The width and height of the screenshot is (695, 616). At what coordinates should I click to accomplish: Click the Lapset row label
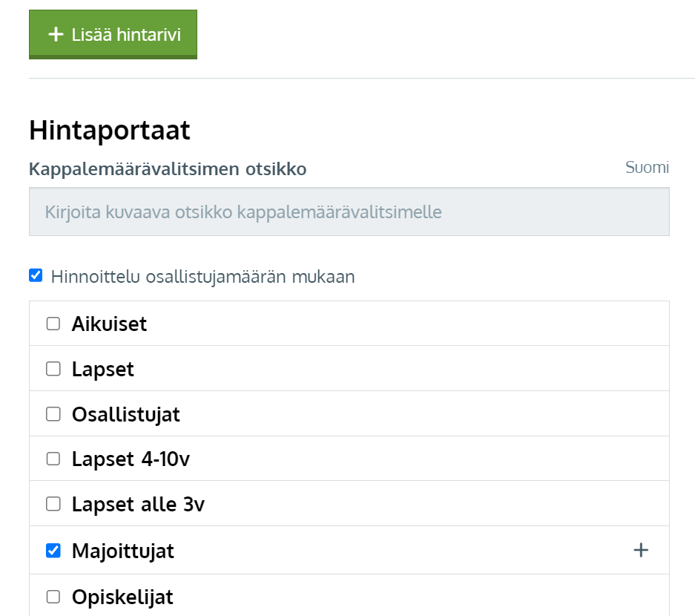click(x=103, y=370)
